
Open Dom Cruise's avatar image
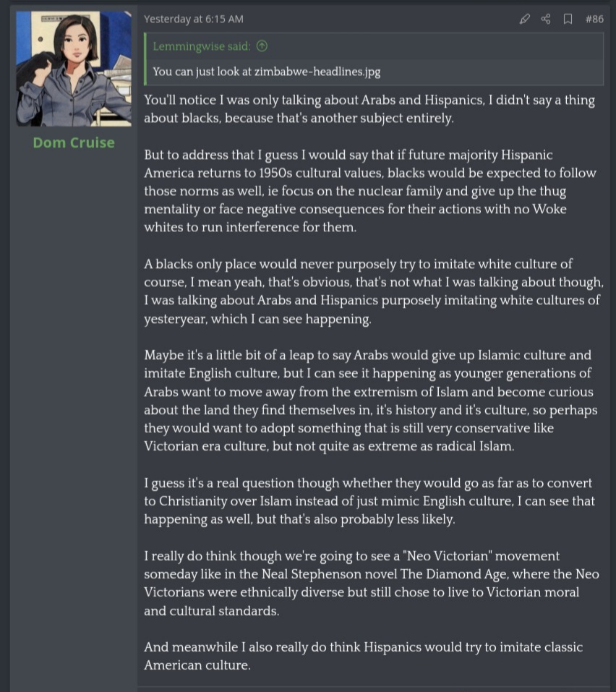pyautogui.click(x=74, y=69)
